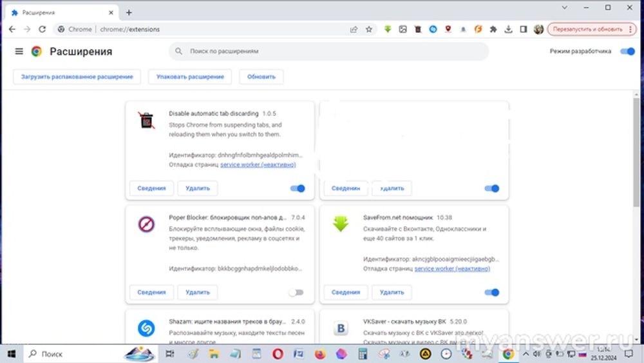Image resolution: width=644 pixels, height=363 pixels.
Task: Click Загрузить распакованное расширение button
Action: pyautogui.click(x=77, y=77)
